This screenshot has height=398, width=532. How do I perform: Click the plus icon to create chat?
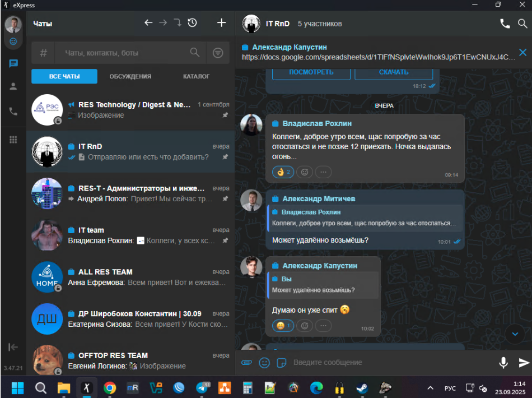(x=221, y=23)
